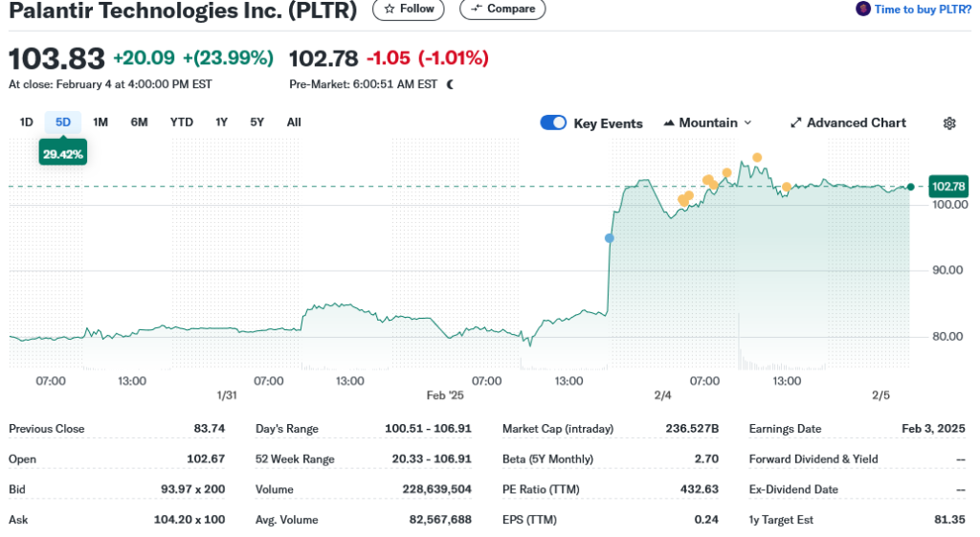
Task: Switch to the 1M range tab
Action: (100, 122)
